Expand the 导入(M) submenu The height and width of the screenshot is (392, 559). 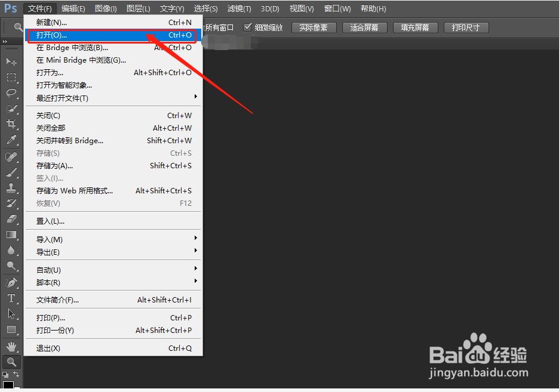click(x=113, y=240)
